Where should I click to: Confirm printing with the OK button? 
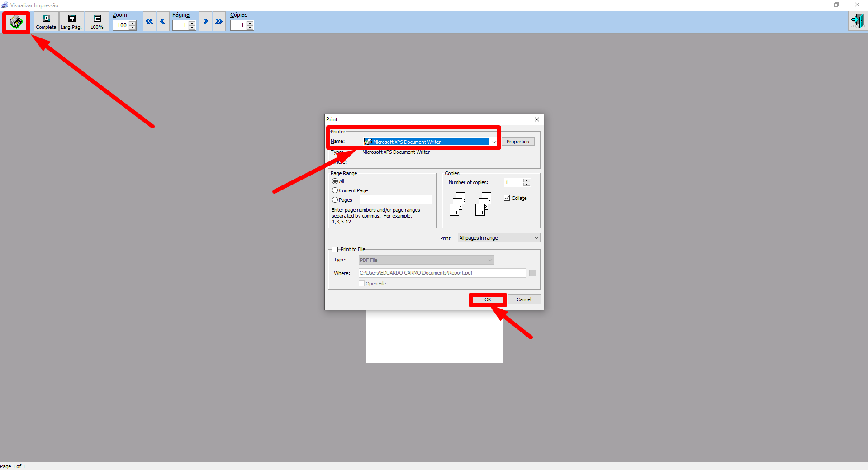(x=488, y=299)
